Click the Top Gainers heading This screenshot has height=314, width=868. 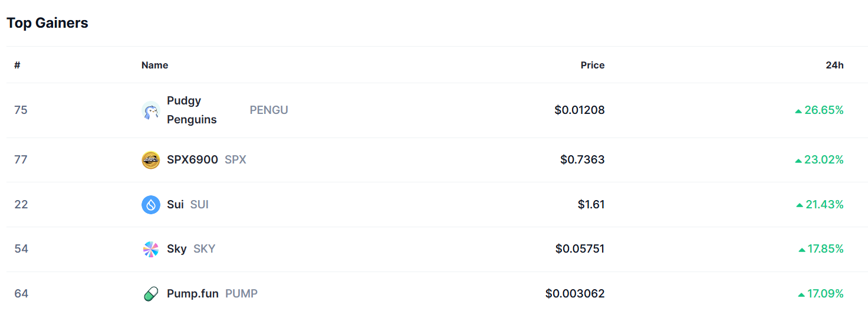click(x=47, y=23)
